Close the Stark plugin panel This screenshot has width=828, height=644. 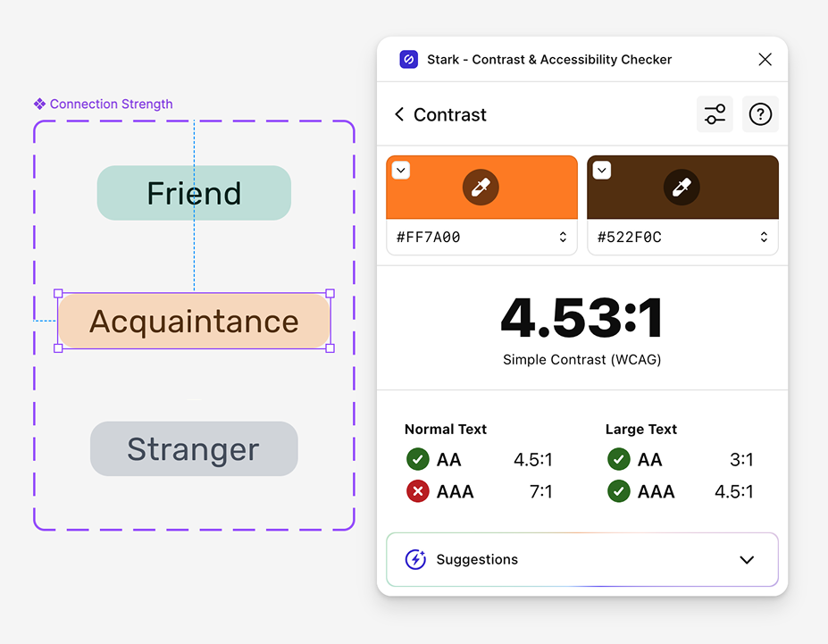click(x=765, y=59)
